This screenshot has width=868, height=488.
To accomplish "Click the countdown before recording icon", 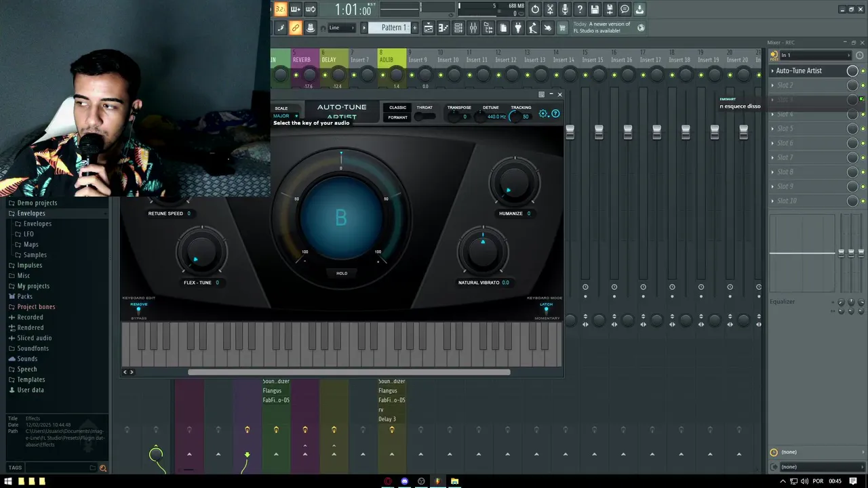I will click(280, 9).
